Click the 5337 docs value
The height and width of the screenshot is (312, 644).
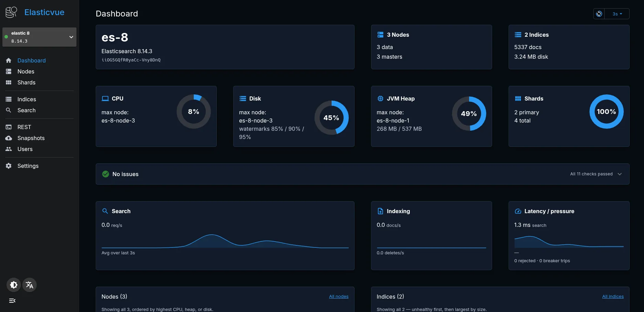tap(528, 47)
